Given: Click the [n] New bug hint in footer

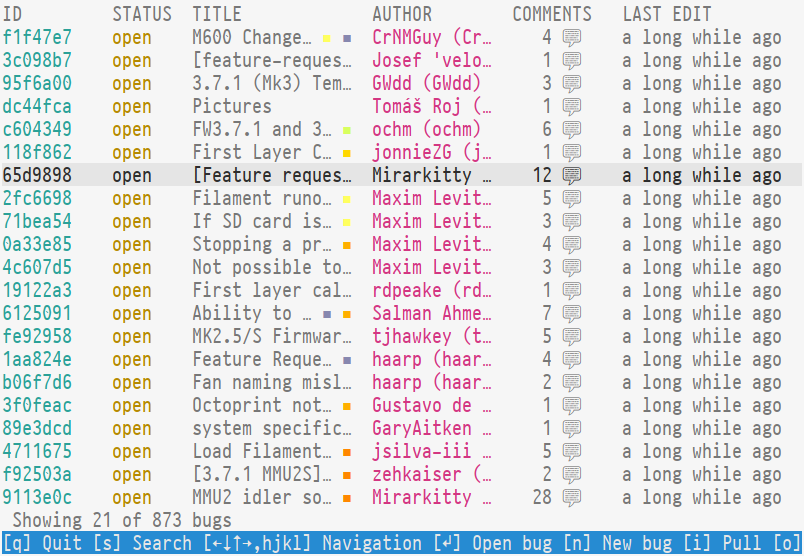Looking at the screenshot, I should tap(617, 543).
